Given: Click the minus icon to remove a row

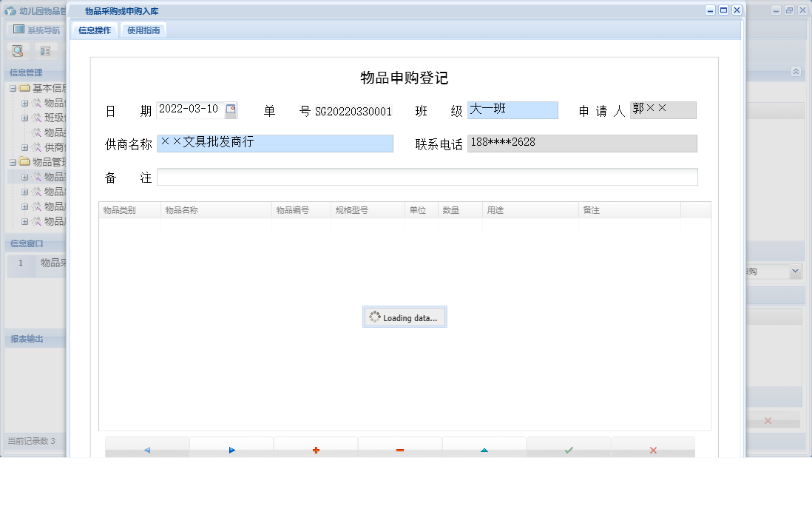Looking at the screenshot, I should click(400, 449).
